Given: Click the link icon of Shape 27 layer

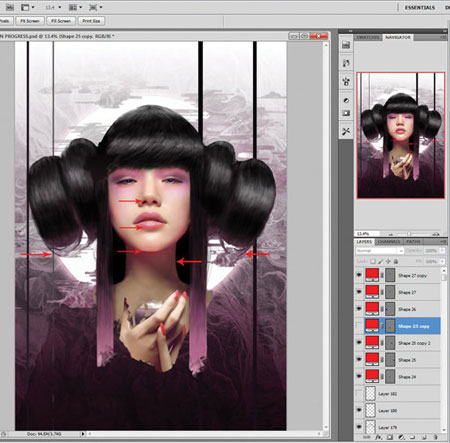Looking at the screenshot, I should tap(382, 292).
